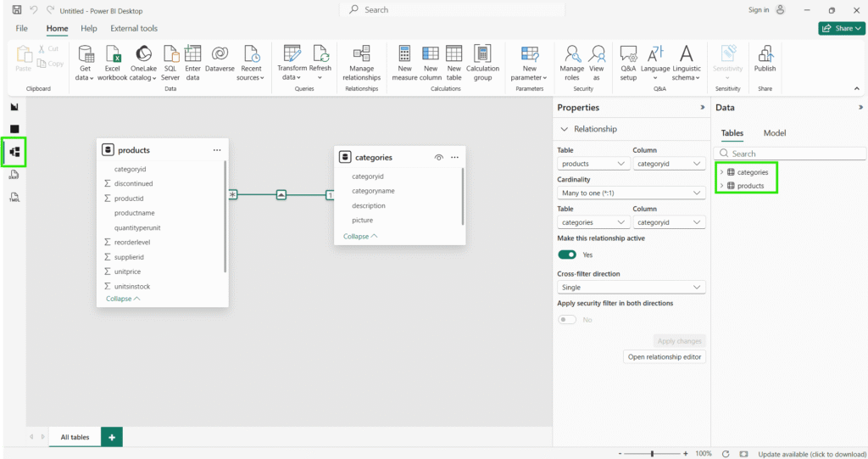This screenshot has width=868, height=459.
Task: Open the File menu
Action: 21,28
